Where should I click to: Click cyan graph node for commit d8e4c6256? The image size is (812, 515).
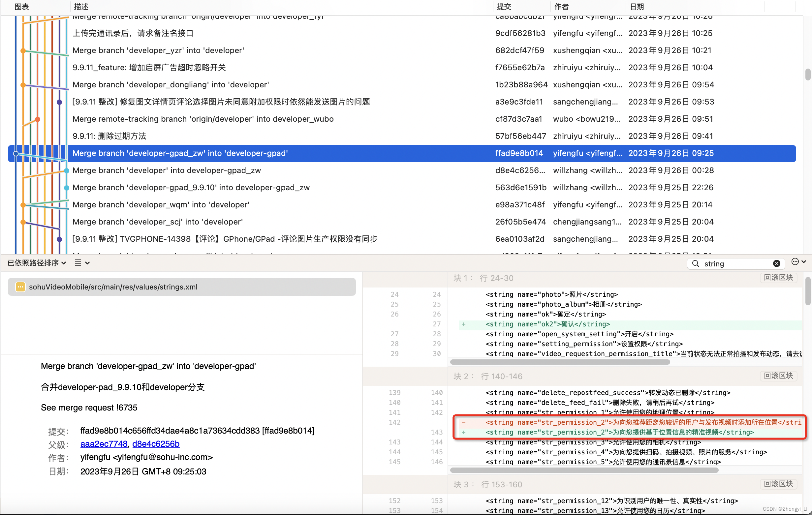[66, 171]
